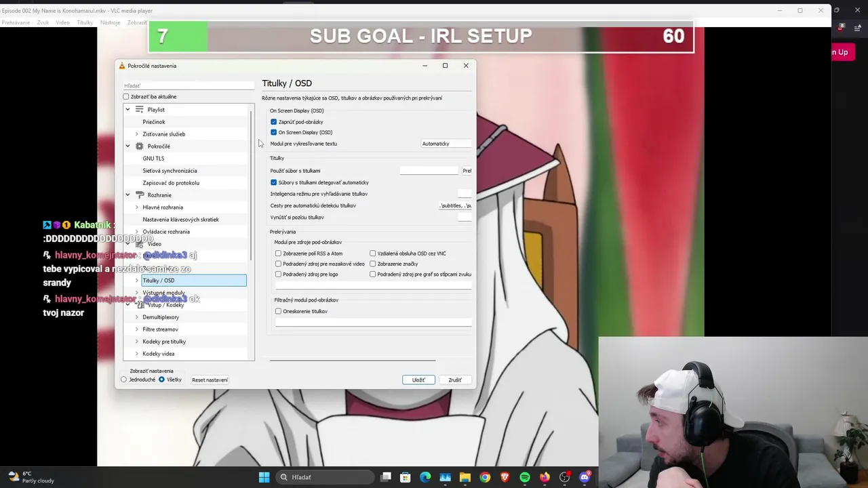Click the Uložiť button

point(418,380)
